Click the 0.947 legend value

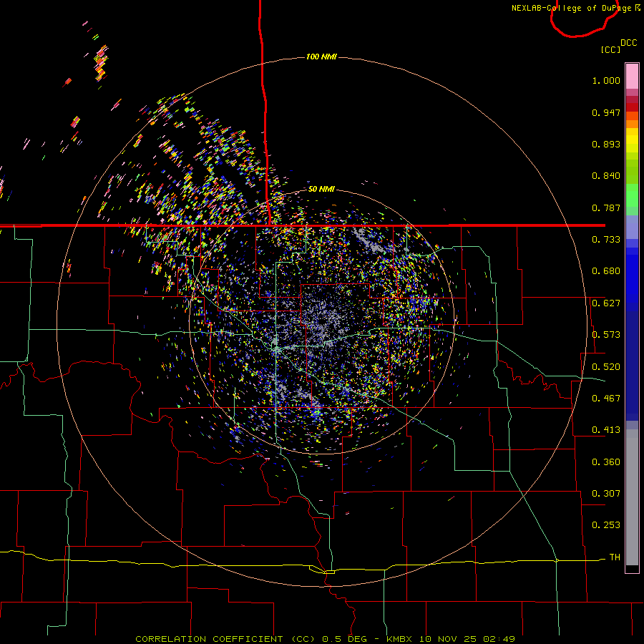tap(606, 112)
